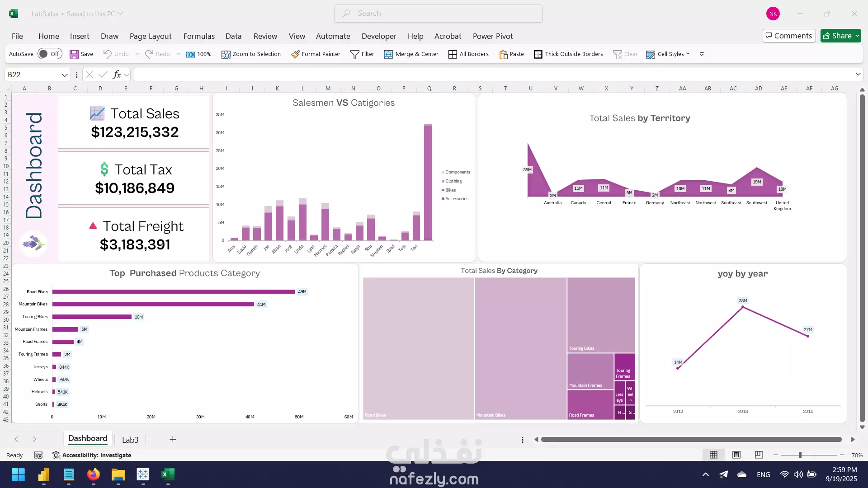Activate the Format Painter brush
Viewport: 868px width, 488px height.
pyautogui.click(x=316, y=54)
